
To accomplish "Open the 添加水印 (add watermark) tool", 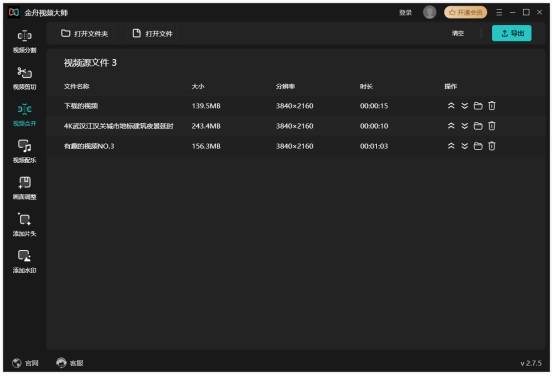I will [x=24, y=262].
